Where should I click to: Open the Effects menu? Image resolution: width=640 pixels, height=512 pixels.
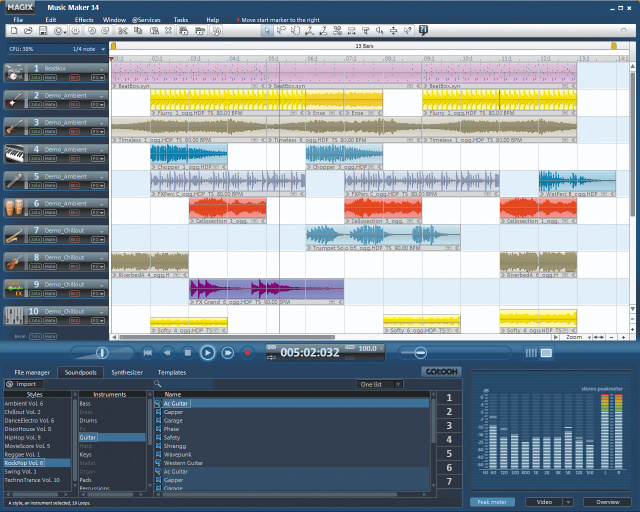tap(84, 20)
